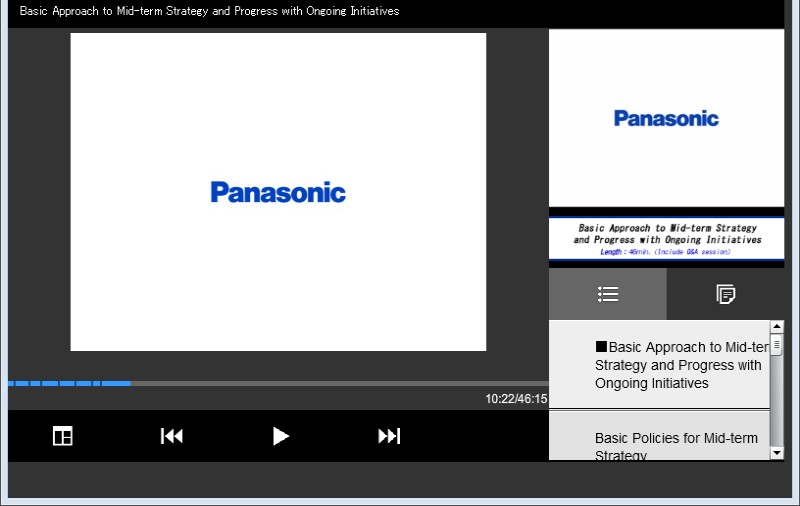
Task: Select chapter Basic Approach to Mid-term Strategy
Action: 659,365
